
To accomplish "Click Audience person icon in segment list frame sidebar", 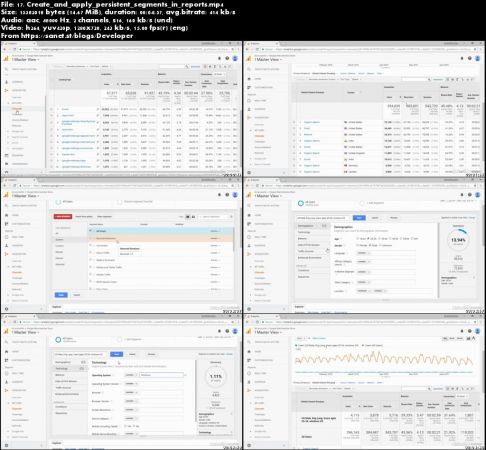I will [6, 245].
